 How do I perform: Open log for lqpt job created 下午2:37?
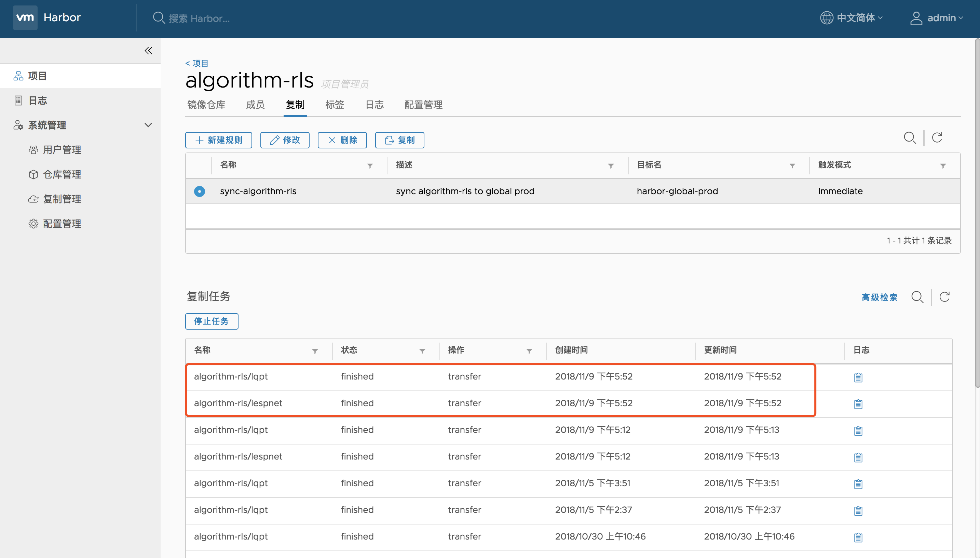858,510
